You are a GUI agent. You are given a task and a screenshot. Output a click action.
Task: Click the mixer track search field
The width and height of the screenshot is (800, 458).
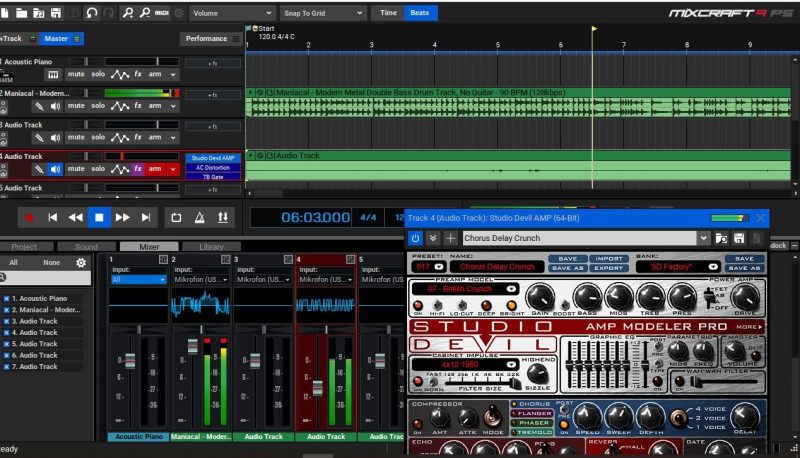(x=46, y=277)
